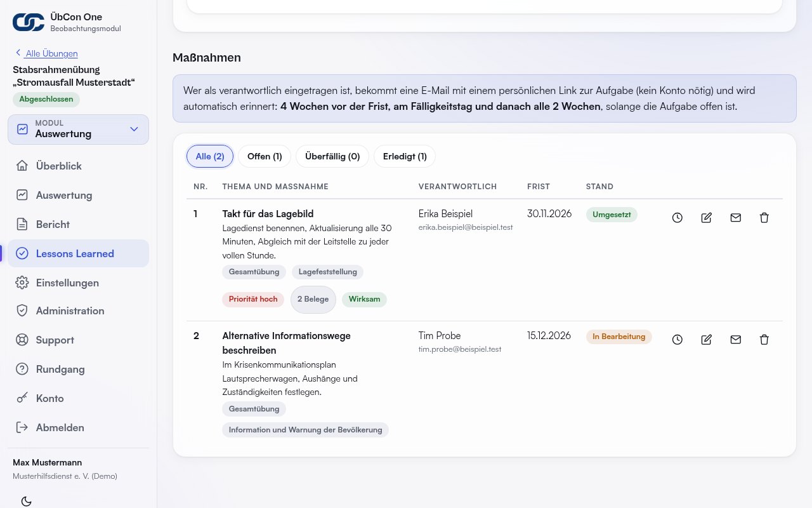Click the Rundgang question mark icon
The width and height of the screenshot is (812, 508).
coord(22,369)
